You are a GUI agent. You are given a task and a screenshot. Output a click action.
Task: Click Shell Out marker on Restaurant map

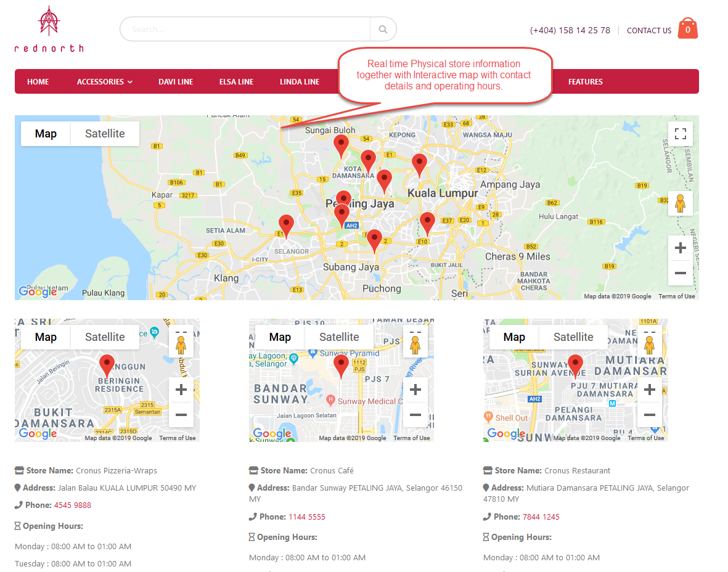[x=488, y=417]
